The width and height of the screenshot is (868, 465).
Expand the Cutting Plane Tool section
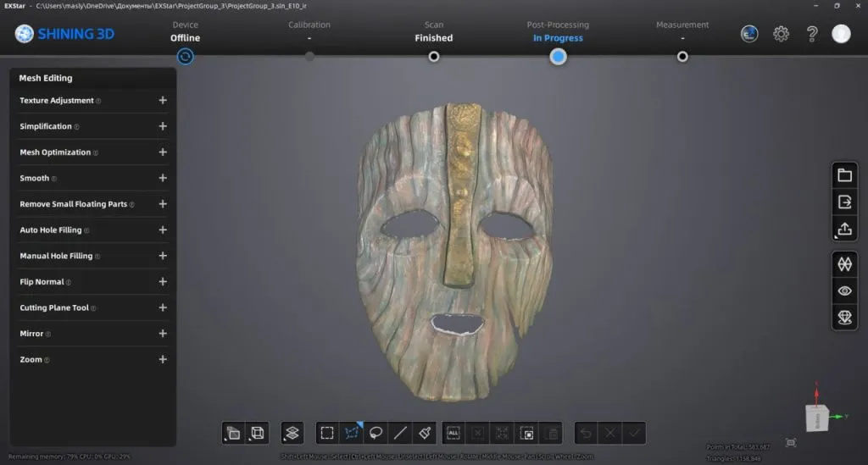click(163, 307)
